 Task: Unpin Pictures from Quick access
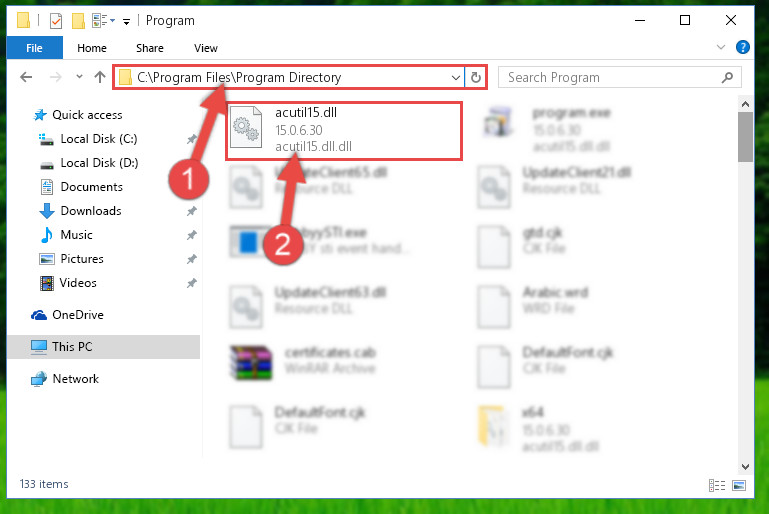(191, 259)
